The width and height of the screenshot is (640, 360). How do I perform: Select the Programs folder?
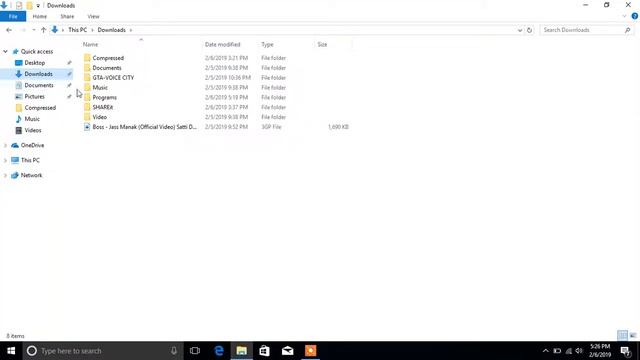point(104,97)
